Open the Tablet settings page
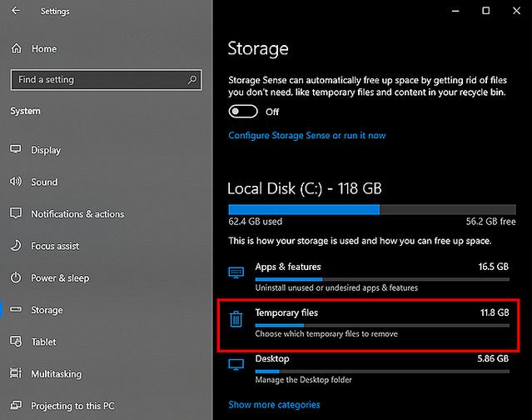Viewport: 532px width, 420px height. tap(43, 342)
